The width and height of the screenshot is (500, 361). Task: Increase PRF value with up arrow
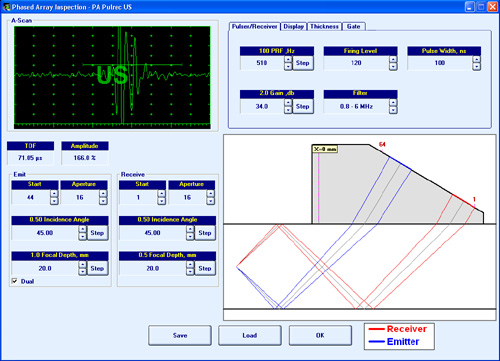click(x=288, y=59)
